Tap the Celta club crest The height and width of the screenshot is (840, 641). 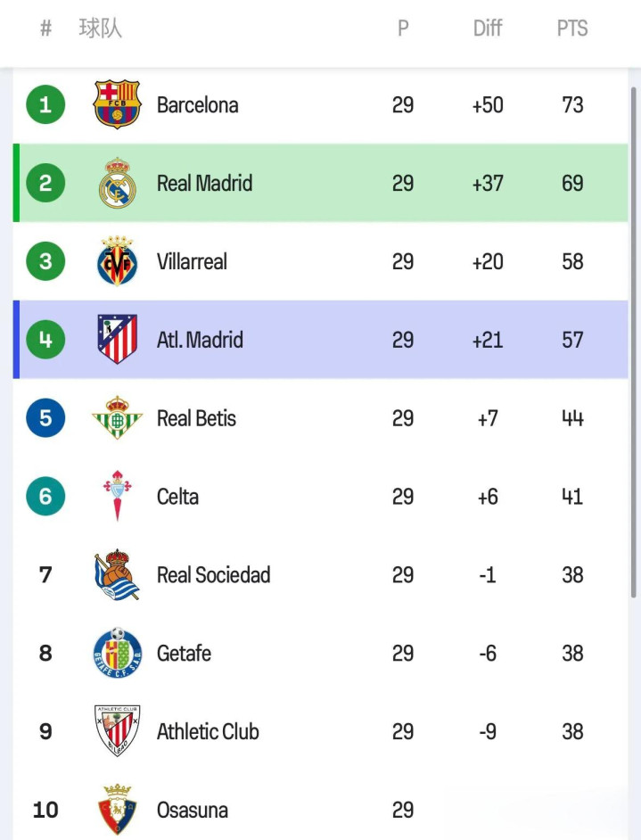coord(118,496)
